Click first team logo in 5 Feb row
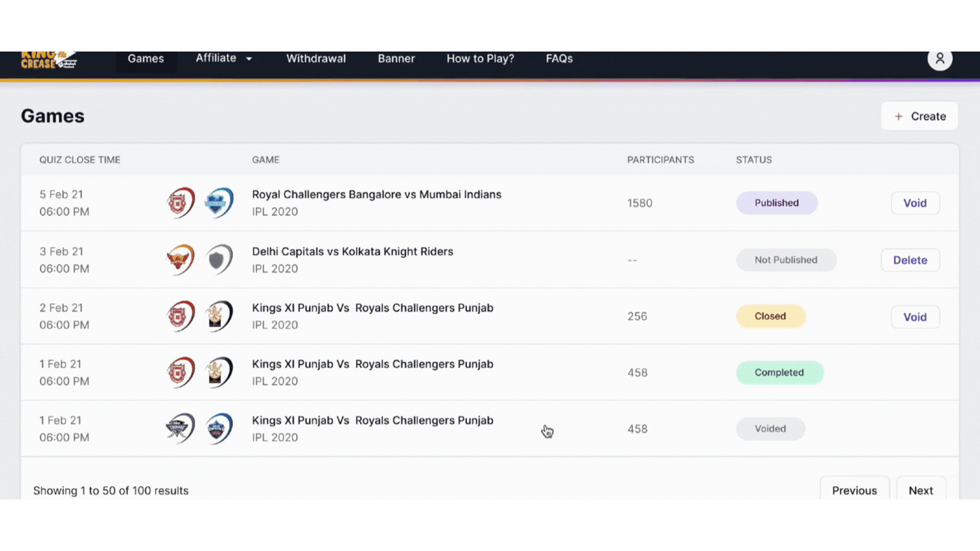This screenshot has height=551, width=980. tap(181, 203)
